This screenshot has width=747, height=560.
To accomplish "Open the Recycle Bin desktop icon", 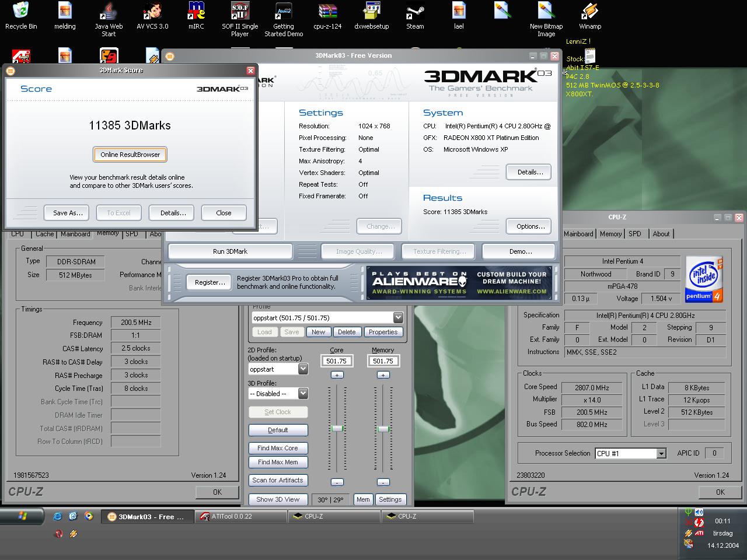I will (x=21, y=12).
